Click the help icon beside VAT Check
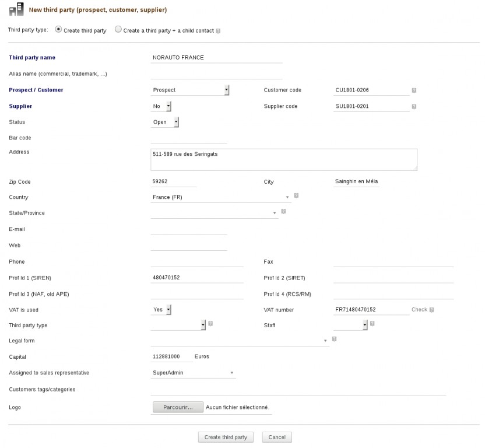485x448 pixels. tap(431, 310)
